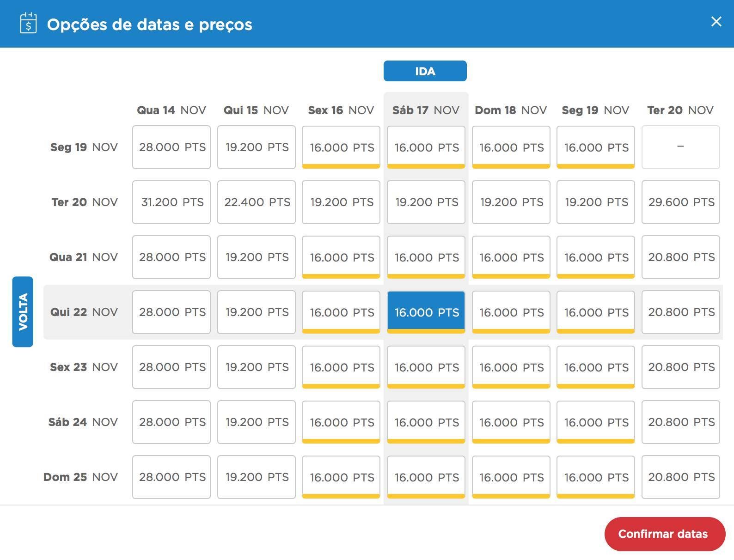The image size is (734, 560).
Task: Select the 22.400 PTS fare
Action: (x=257, y=202)
